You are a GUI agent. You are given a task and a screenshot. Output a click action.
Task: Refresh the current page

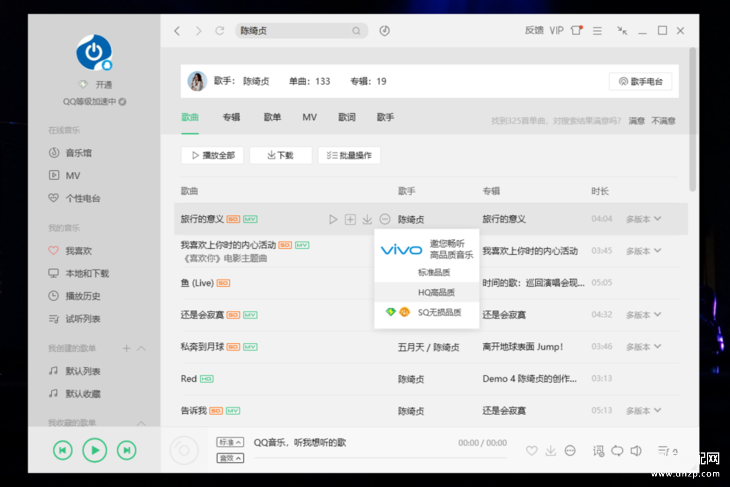[220, 31]
